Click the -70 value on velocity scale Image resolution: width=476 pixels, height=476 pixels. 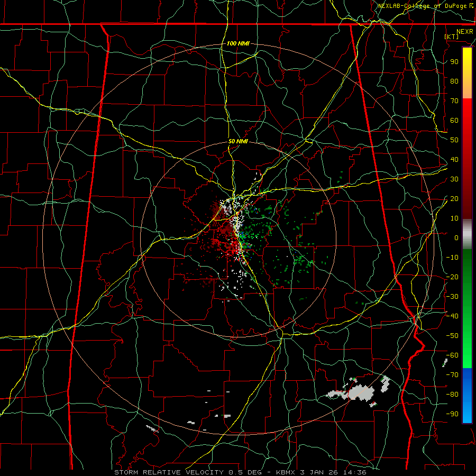click(x=452, y=375)
